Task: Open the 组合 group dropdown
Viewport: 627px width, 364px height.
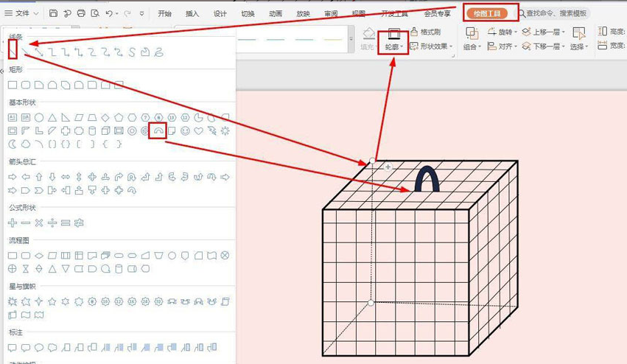Action: 472,47
